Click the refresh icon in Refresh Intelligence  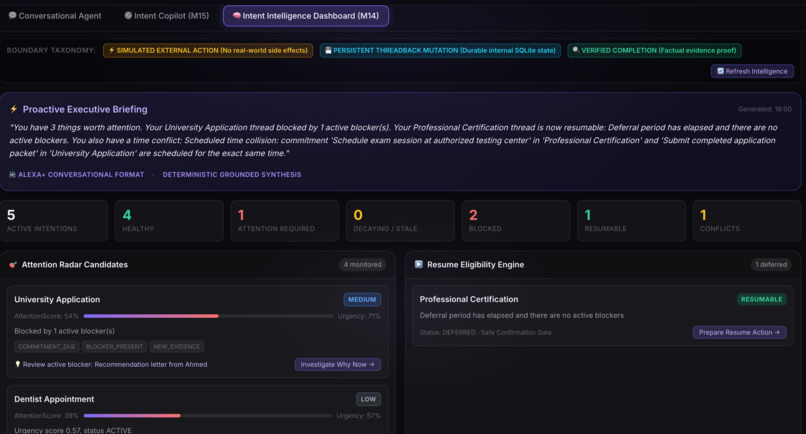720,71
